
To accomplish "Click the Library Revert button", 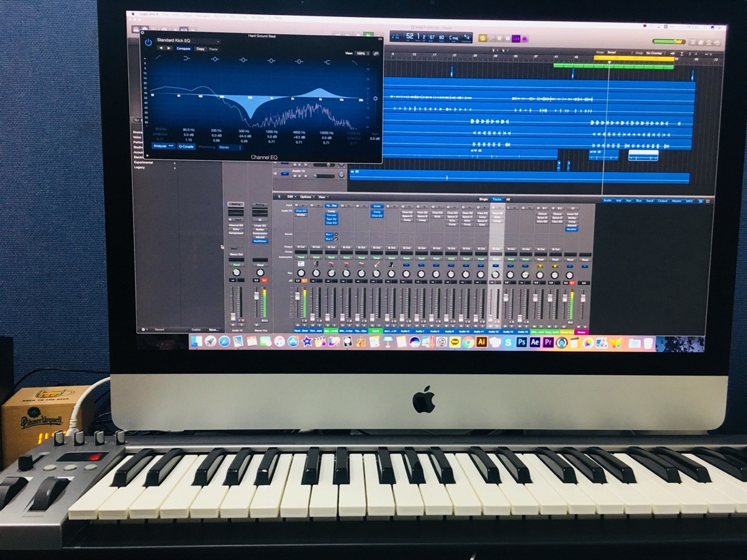I will click(159, 330).
